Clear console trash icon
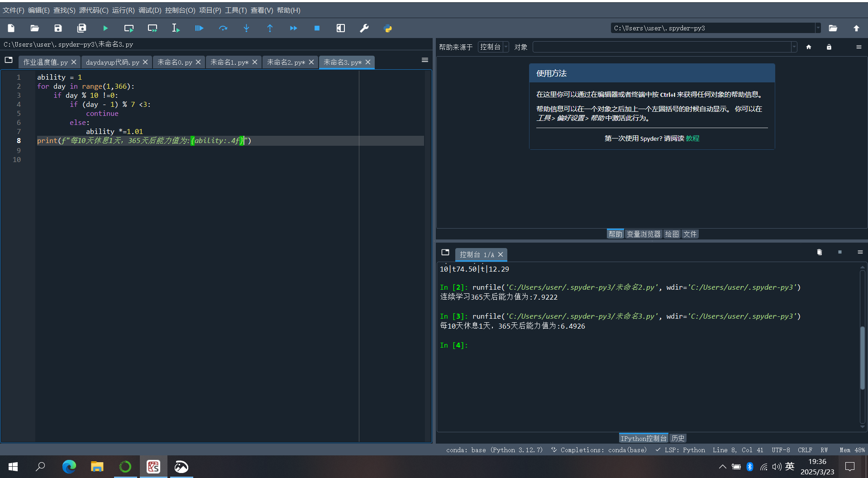The width and height of the screenshot is (868, 478). 819,252
